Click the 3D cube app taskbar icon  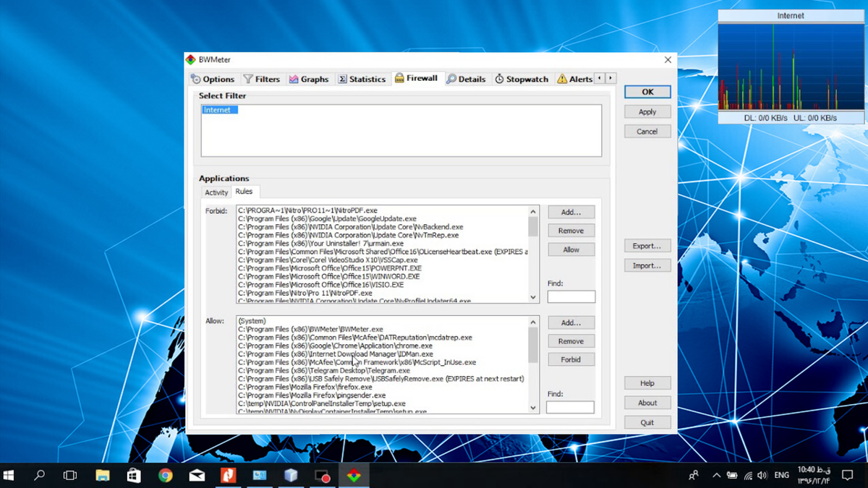[291, 475]
